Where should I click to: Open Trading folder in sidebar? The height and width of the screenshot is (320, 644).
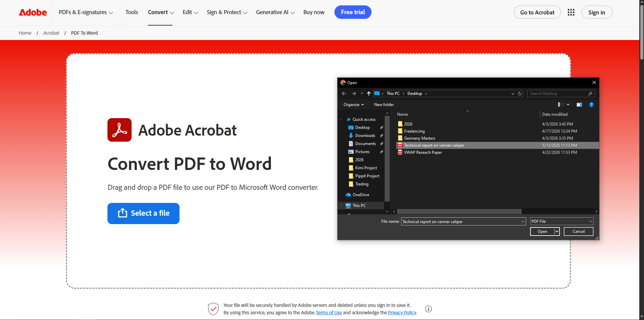[x=362, y=184]
